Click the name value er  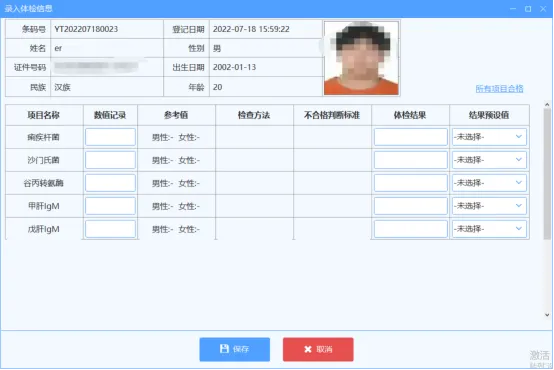(58, 48)
